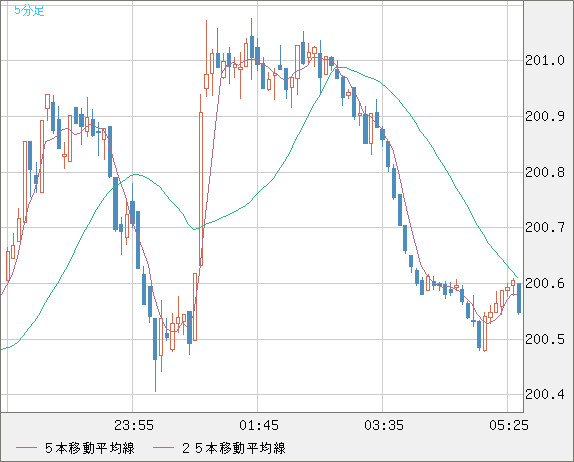Click the 23:55 time axis label
This screenshot has width=574, height=462.
pyautogui.click(x=134, y=425)
